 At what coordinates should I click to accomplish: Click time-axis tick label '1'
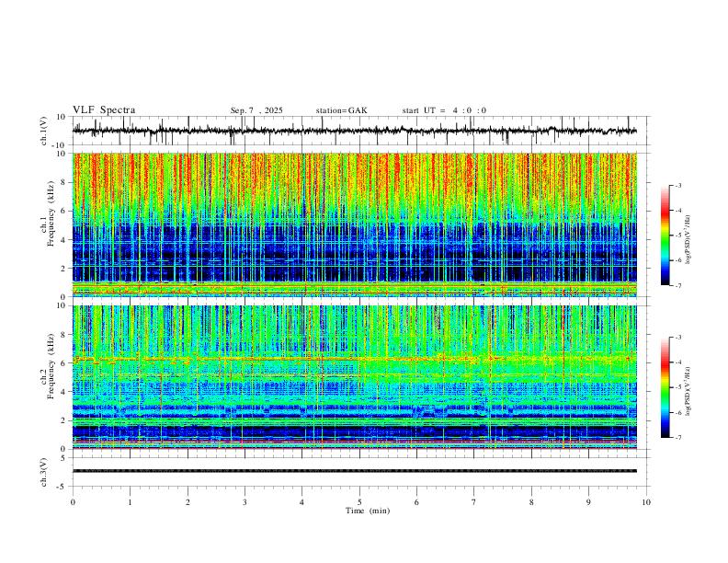tap(130, 502)
